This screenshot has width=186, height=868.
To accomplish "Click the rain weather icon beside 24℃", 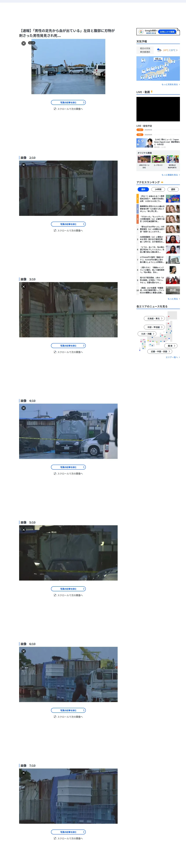I will [159, 50].
